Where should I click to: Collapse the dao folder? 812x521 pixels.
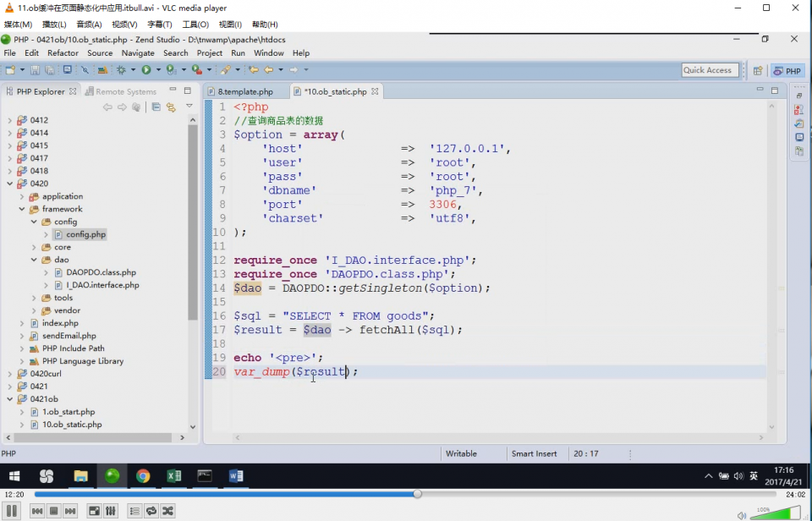click(x=34, y=260)
